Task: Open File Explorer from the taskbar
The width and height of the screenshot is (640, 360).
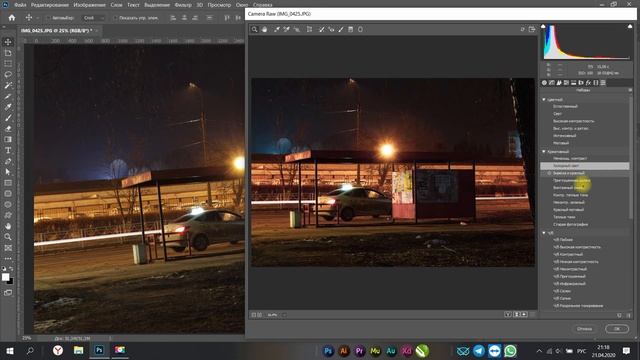Action: click(x=78, y=350)
